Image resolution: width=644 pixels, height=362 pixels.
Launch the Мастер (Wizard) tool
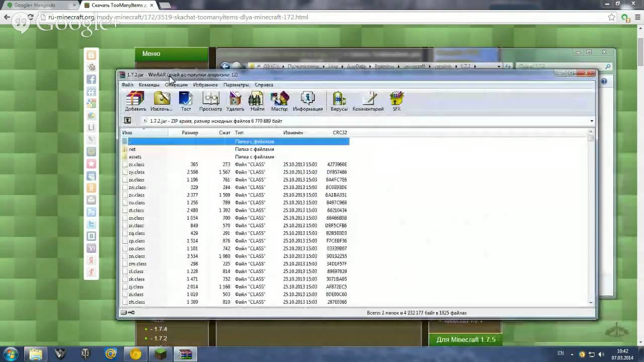tap(279, 101)
